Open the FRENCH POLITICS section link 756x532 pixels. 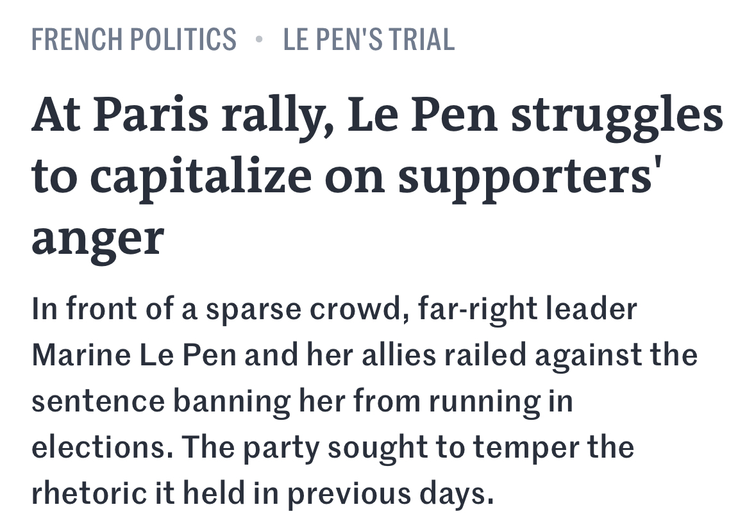pyautogui.click(x=134, y=40)
